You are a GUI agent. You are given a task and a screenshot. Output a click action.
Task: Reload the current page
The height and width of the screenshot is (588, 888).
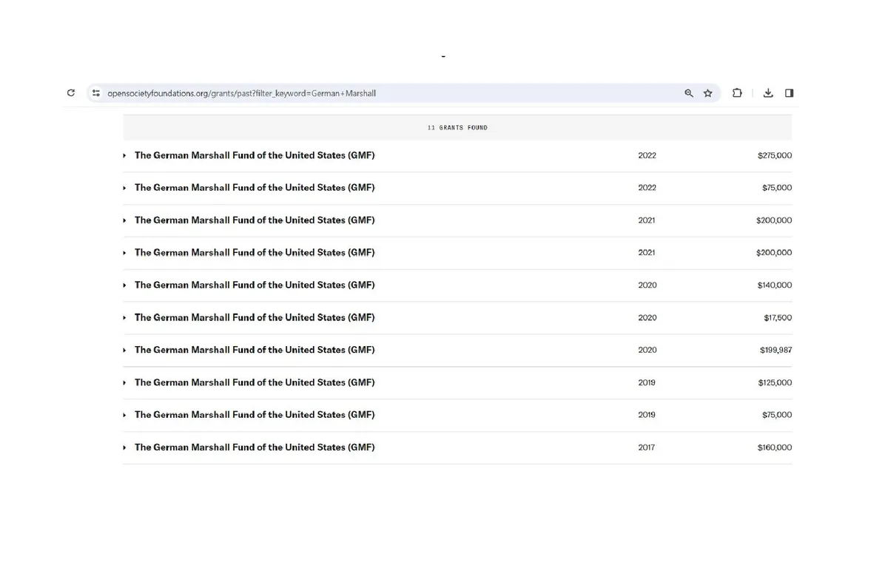coord(71,93)
